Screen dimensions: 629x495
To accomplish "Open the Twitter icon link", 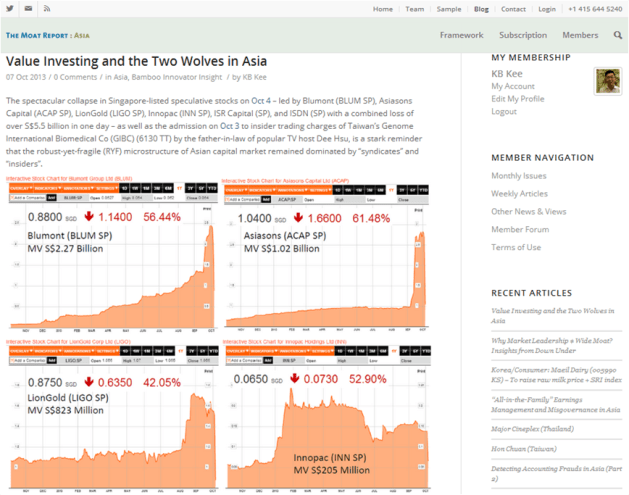I will click(9, 8).
